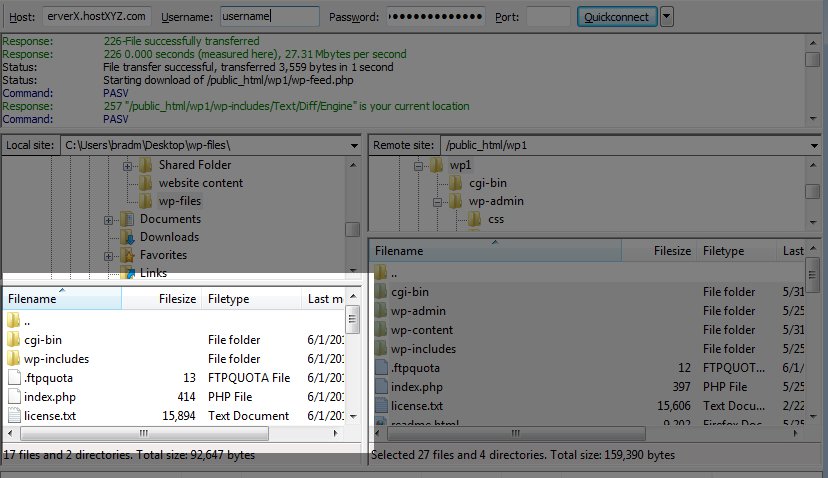Focus the Username input field

tap(269, 16)
